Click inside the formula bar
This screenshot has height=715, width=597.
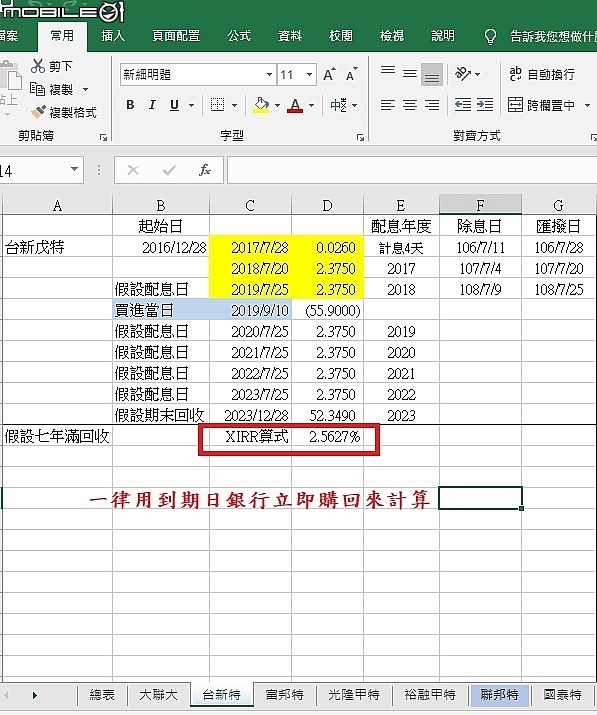tap(412, 170)
